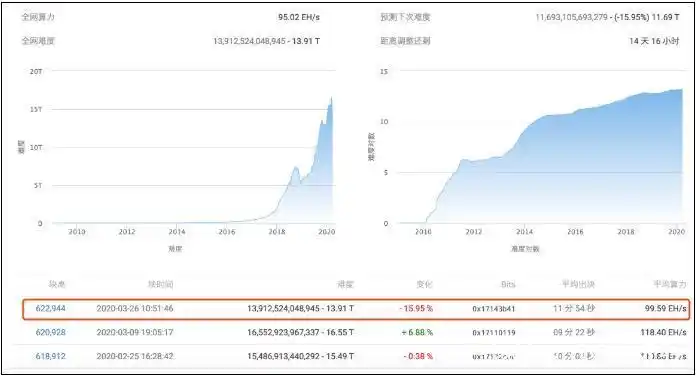The image size is (696, 376).
Task: Click timestamp 2020-03-26 10:51:46
Action: (x=135, y=309)
